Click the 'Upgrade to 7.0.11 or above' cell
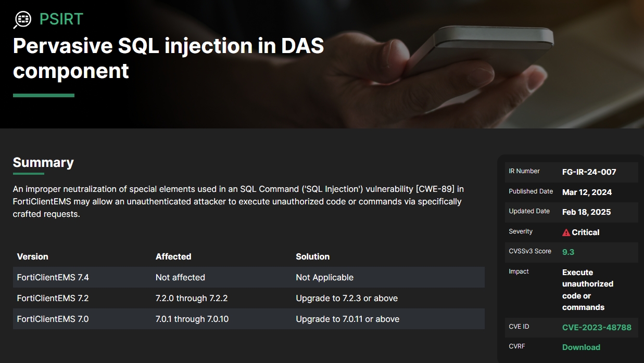 click(348, 319)
